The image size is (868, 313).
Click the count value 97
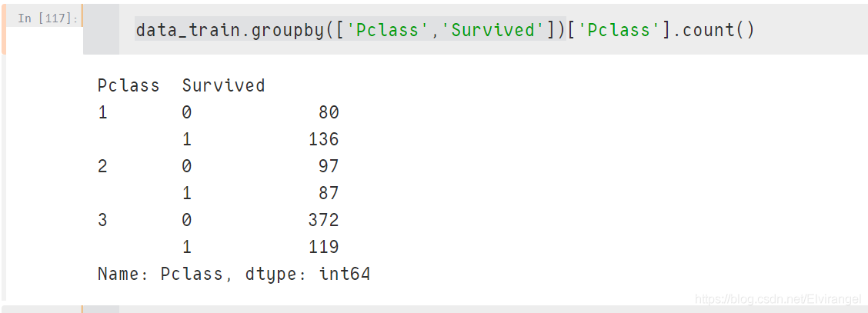click(x=329, y=166)
